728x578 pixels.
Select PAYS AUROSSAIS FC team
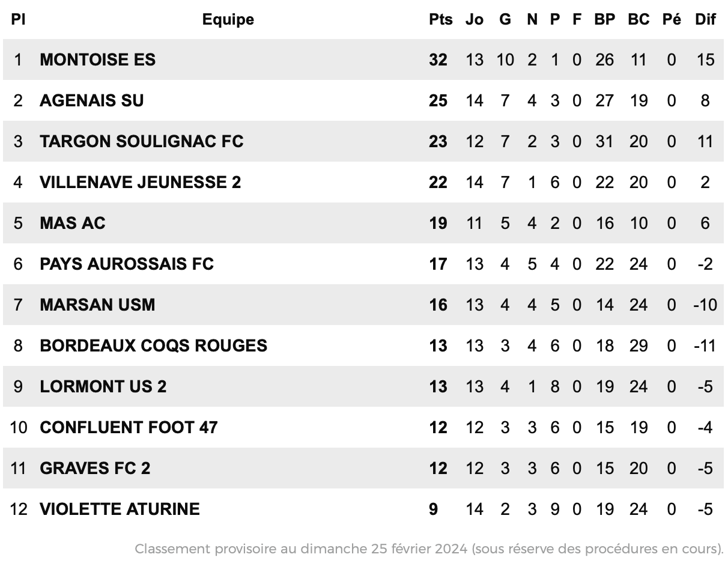click(x=126, y=264)
